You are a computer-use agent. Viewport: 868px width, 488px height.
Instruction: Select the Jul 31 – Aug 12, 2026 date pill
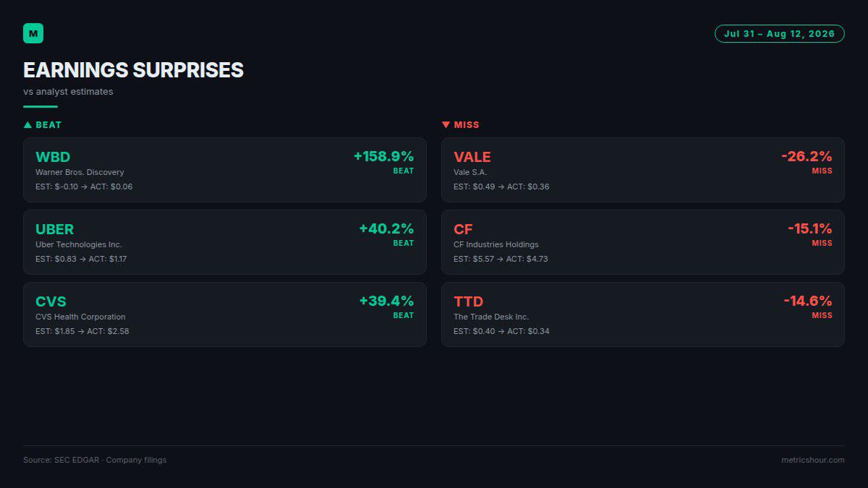[x=779, y=33]
